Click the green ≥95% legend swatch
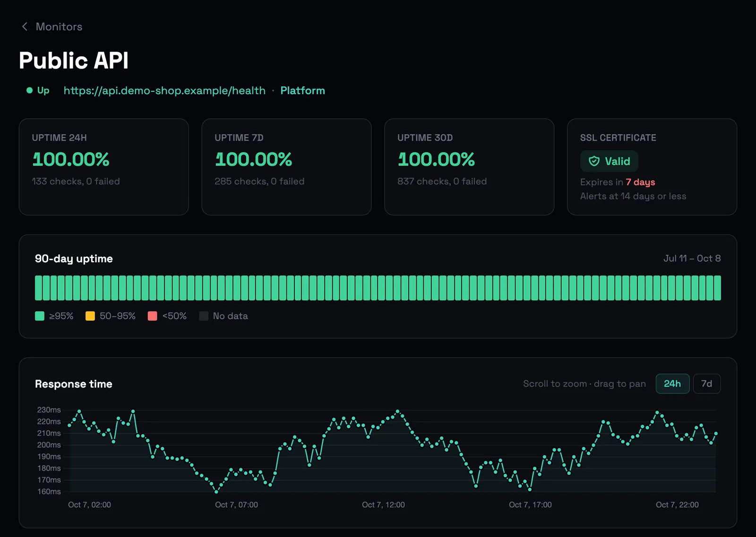This screenshot has width=756, height=537. point(40,316)
